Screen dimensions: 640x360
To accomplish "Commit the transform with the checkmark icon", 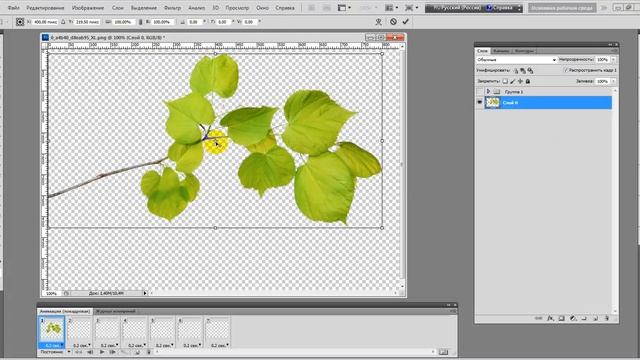I will pyautogui.click(x=405, y=22).
